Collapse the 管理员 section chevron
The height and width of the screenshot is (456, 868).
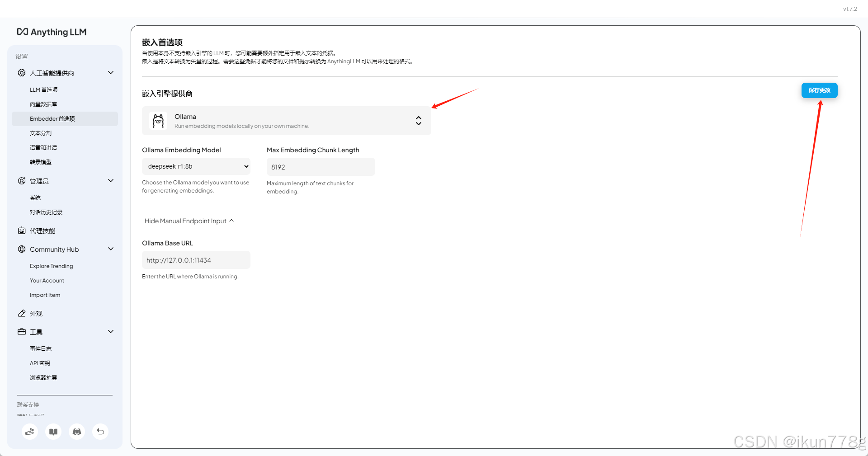[111, 181]
